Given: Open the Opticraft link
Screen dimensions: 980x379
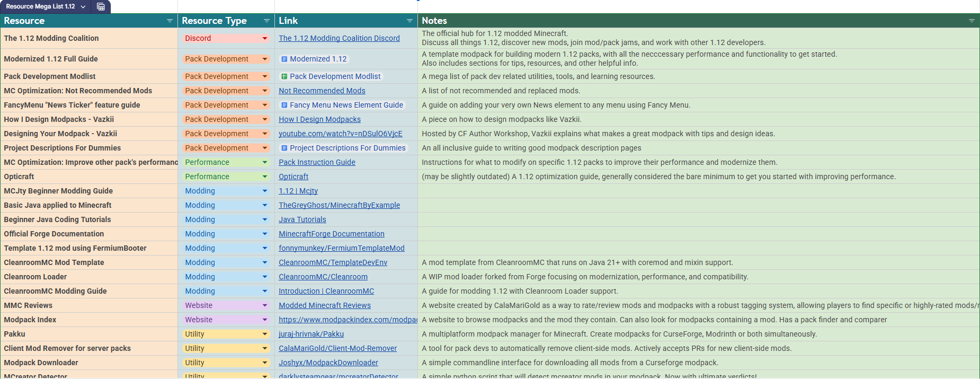Looking at the screenshot, I should 293,177.
